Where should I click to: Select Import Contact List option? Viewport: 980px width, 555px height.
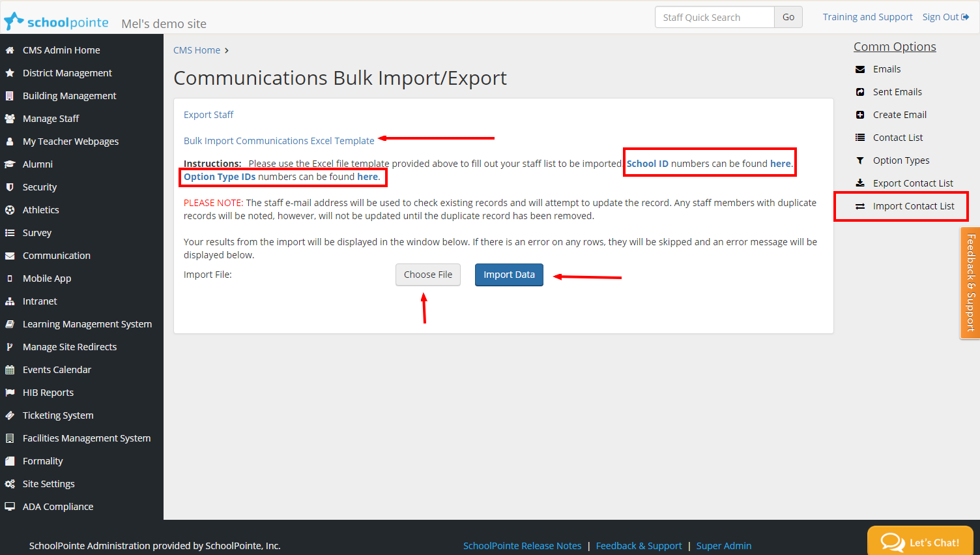914,206
